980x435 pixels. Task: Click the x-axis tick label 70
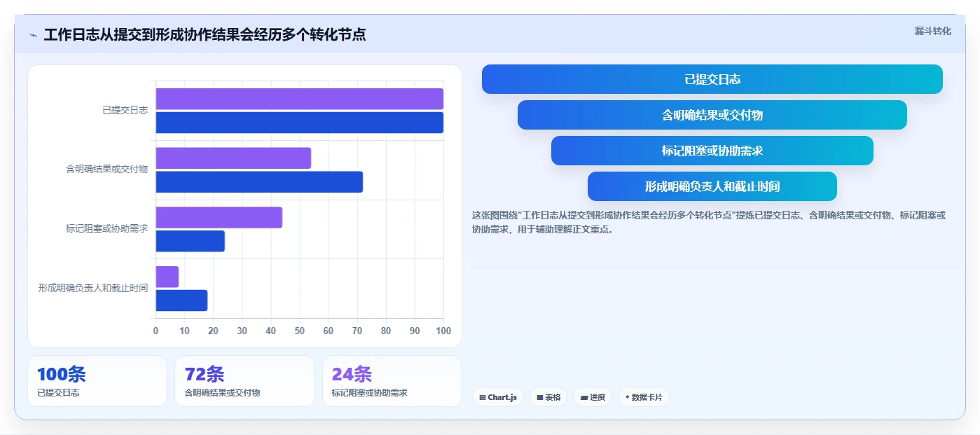pos(357,331)
